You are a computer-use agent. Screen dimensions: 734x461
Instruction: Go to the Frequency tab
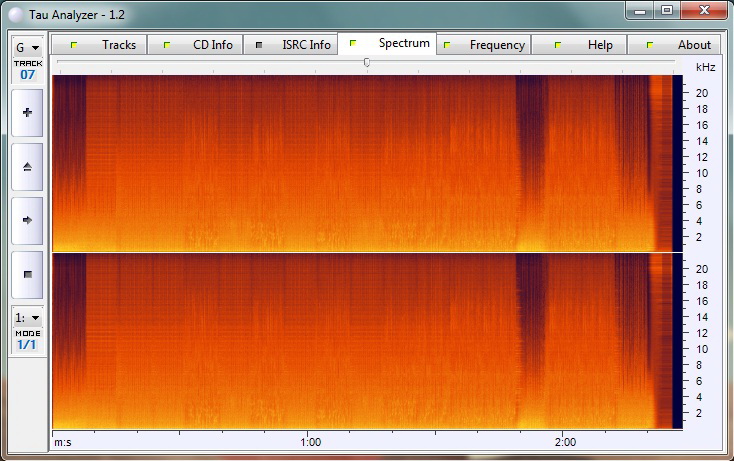coord(485,45)
